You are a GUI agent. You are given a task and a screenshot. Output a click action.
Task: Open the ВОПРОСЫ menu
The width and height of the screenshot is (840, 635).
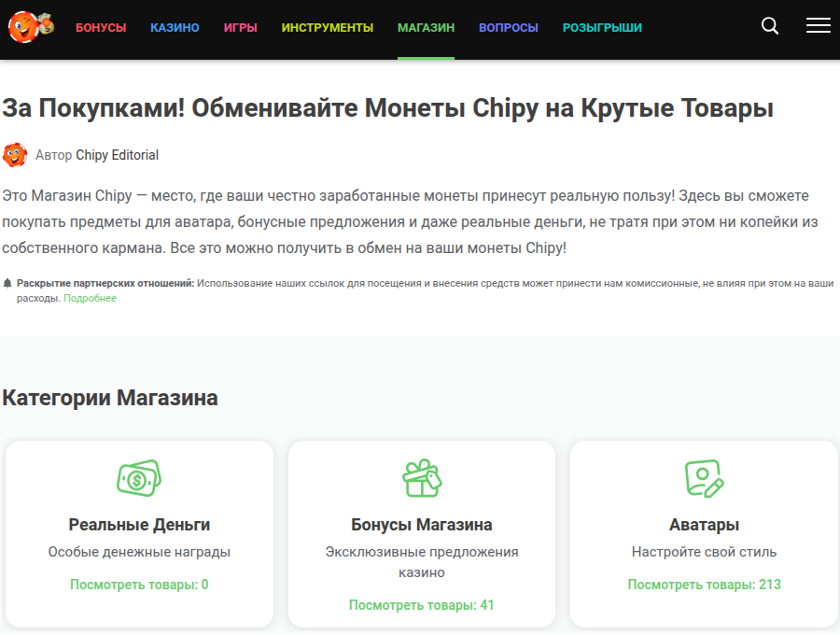pyautogui.click(x=509, y=28)
